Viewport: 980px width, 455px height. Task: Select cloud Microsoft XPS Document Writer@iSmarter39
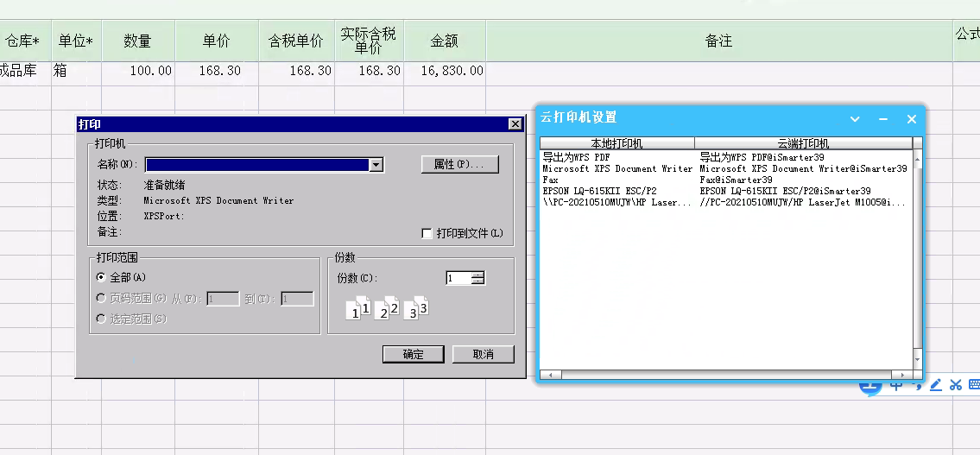803,168
